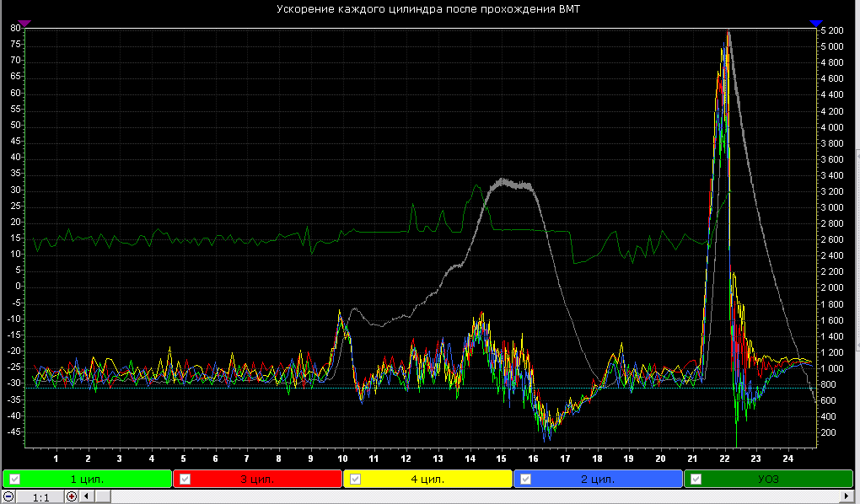Image resolution: width=860 pixels, height=504 pixels.
Task: Toggle the 3 цил. checkbox
Action: 185,479
